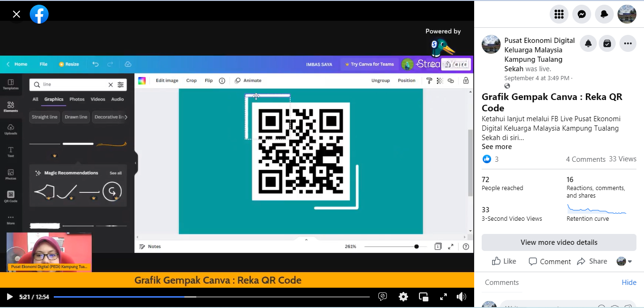The image size is (644, 308).
Task: Click the Canva Home back button
Action: (x=17, y=64)
